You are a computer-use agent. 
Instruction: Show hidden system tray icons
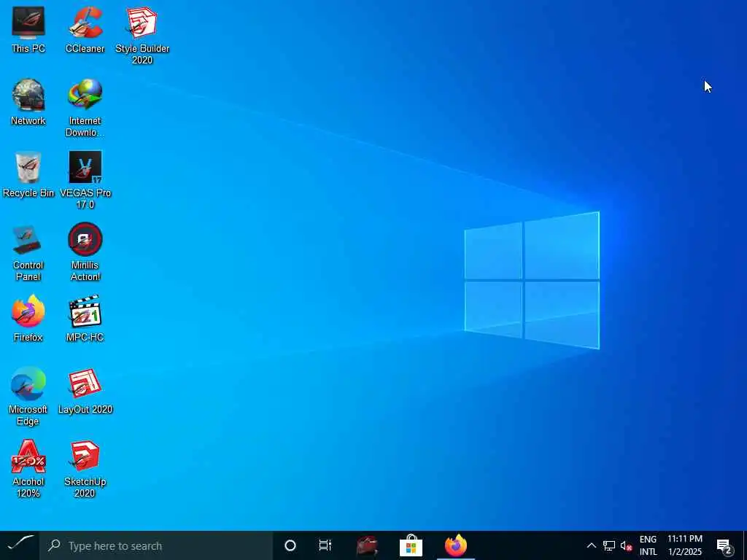(591, 545)
